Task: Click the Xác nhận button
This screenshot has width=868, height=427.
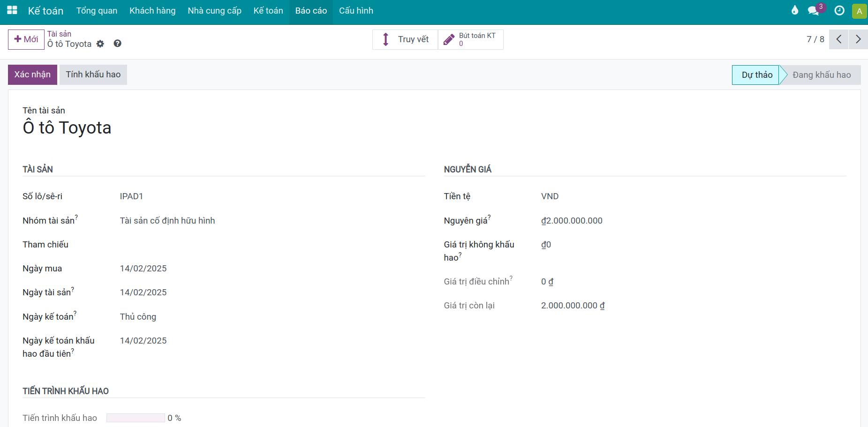Action: click(x=32, y=75)
